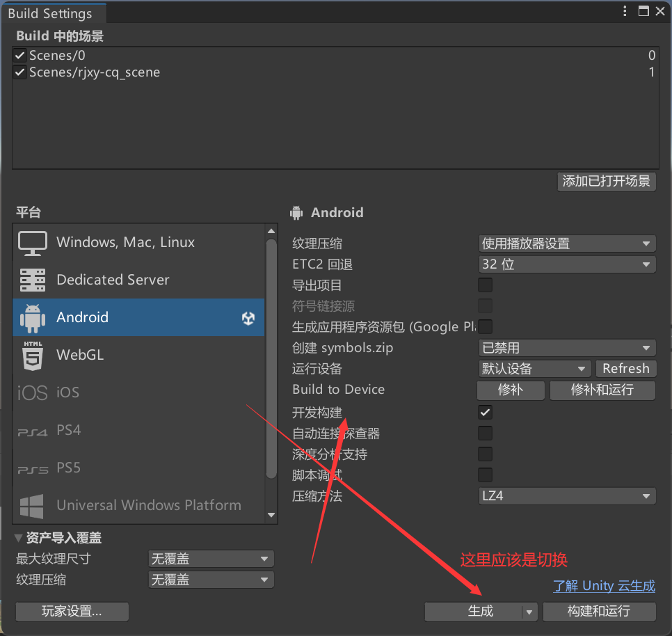Select the Universal Windows Platform entry
This screenshot has height=636, width=672.
tap(138, 506)
